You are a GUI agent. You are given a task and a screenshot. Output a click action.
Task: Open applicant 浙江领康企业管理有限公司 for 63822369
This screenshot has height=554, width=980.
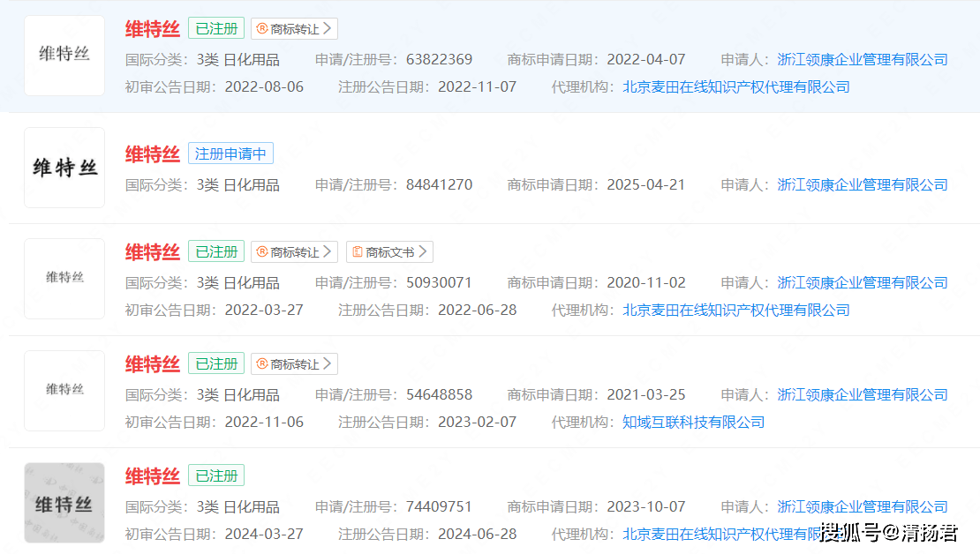[x=863, y=60]
